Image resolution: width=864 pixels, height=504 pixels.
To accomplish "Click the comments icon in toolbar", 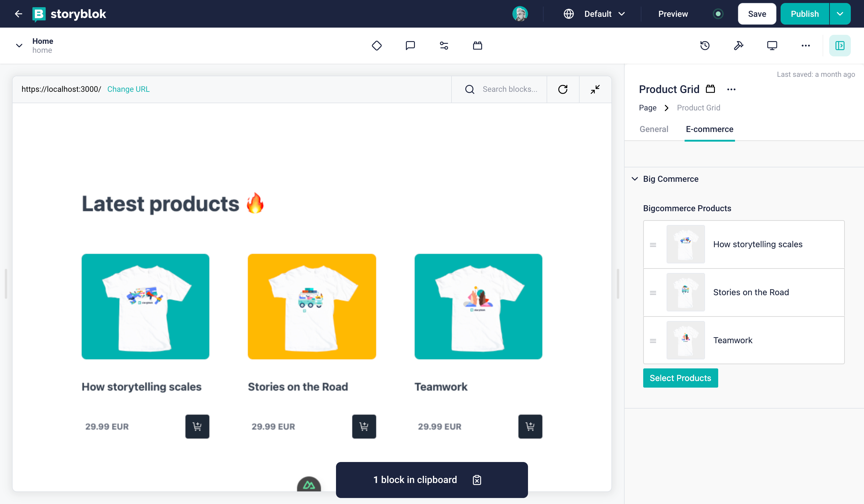I will pos(410,46).
